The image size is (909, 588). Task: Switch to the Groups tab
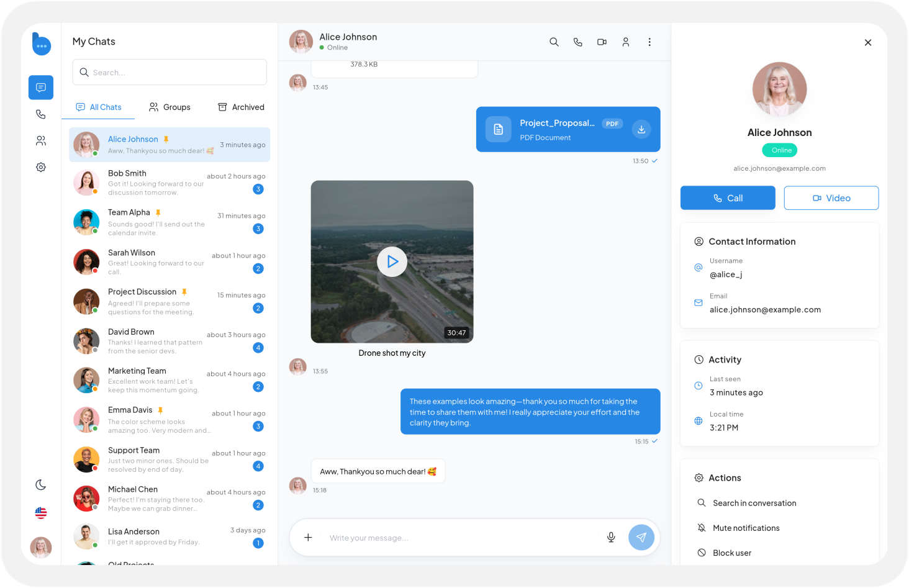[170, 107]
